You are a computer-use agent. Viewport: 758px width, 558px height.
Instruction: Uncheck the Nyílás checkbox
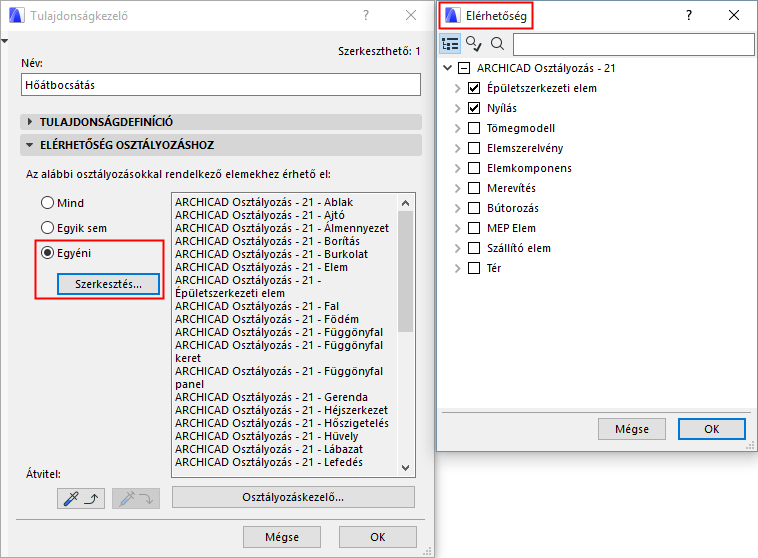(474, 108)
